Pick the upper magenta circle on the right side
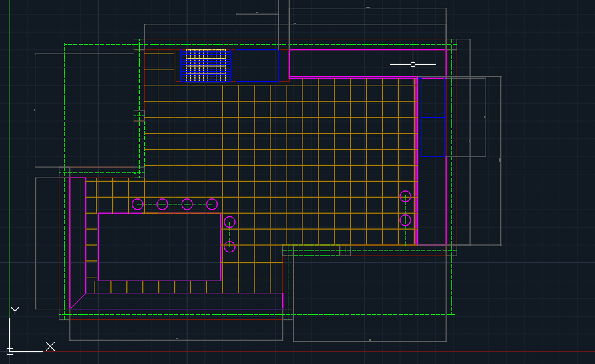 coord(405,196)
